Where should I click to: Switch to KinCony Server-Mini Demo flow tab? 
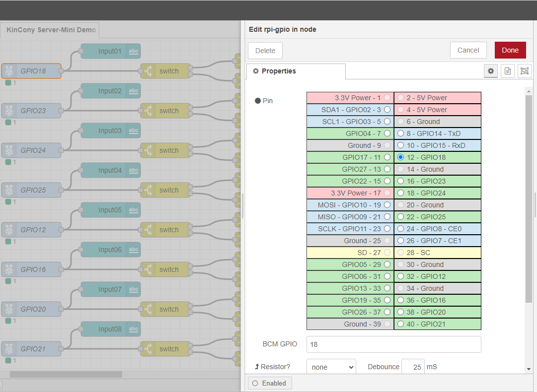click(x=51, y=30)
